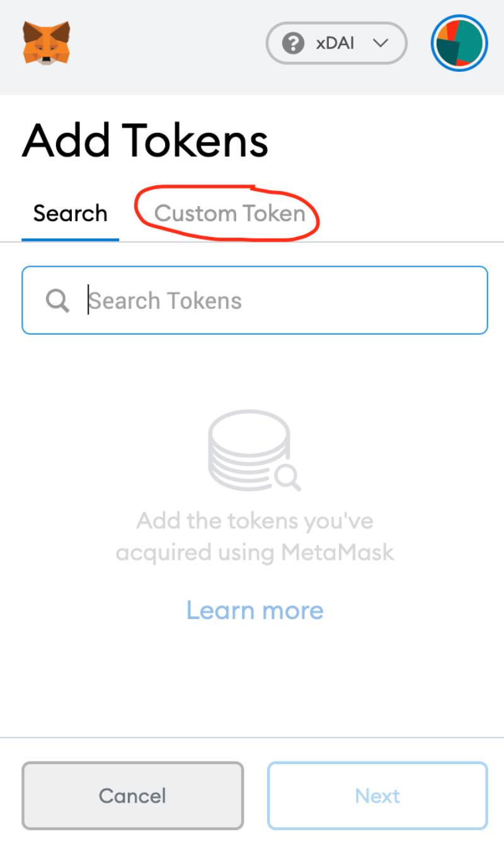Select the Search tab
This screenshot has height=846, width=504.
tap(70, 214)
